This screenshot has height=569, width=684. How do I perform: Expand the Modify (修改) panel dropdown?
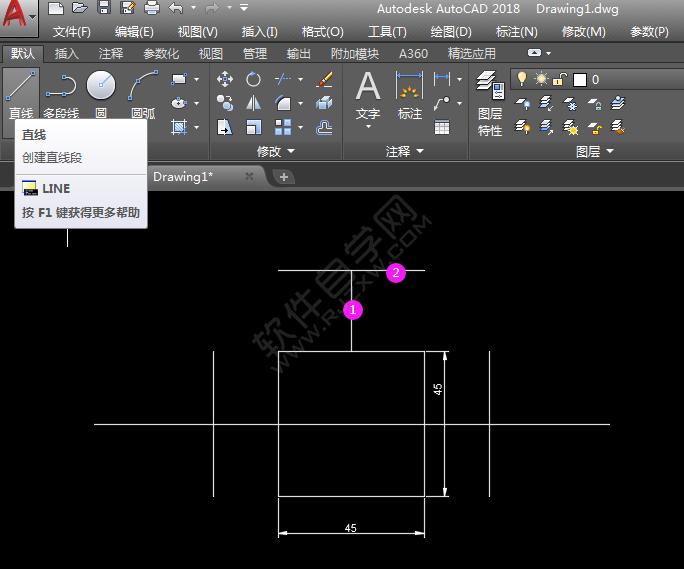[x=276, y=151]
